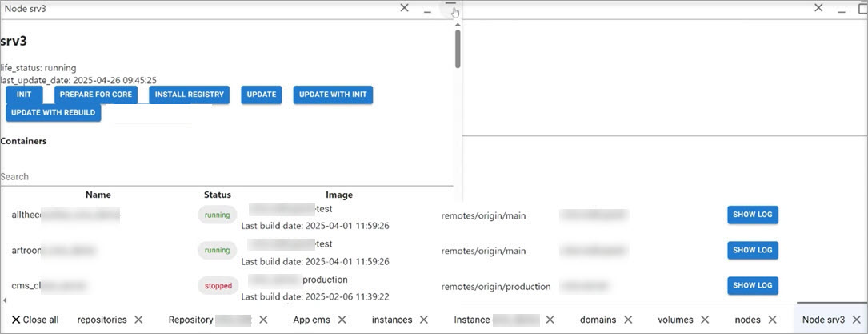The height and width of the screenshot is (334, 868).
Task: Close the Instance tab
Action: coord(550,320)
